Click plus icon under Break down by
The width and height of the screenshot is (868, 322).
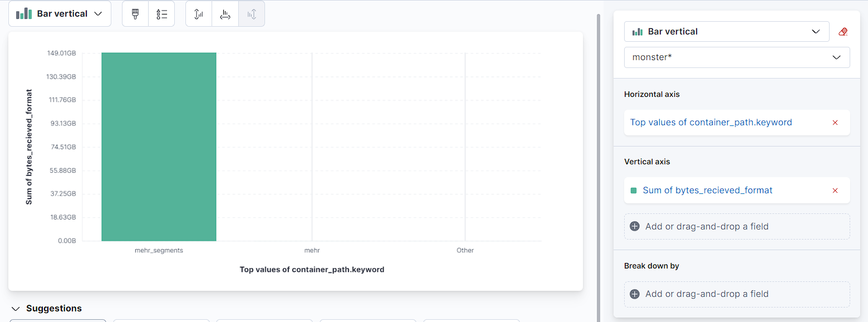[634, 294]
